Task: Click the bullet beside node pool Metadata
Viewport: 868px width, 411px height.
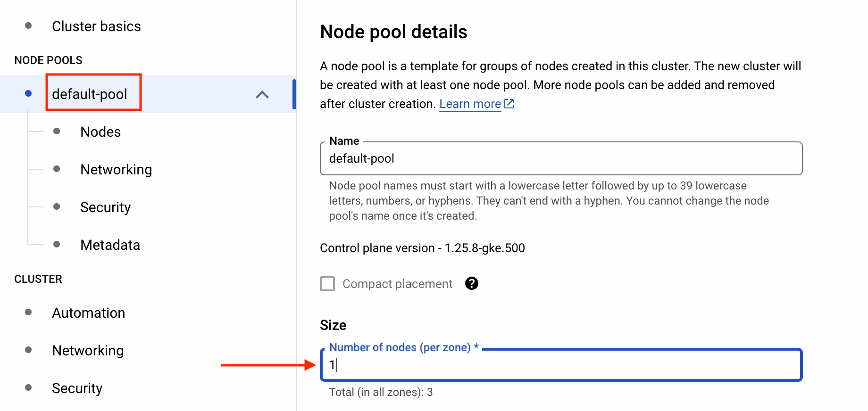Action: click(57, 244)
